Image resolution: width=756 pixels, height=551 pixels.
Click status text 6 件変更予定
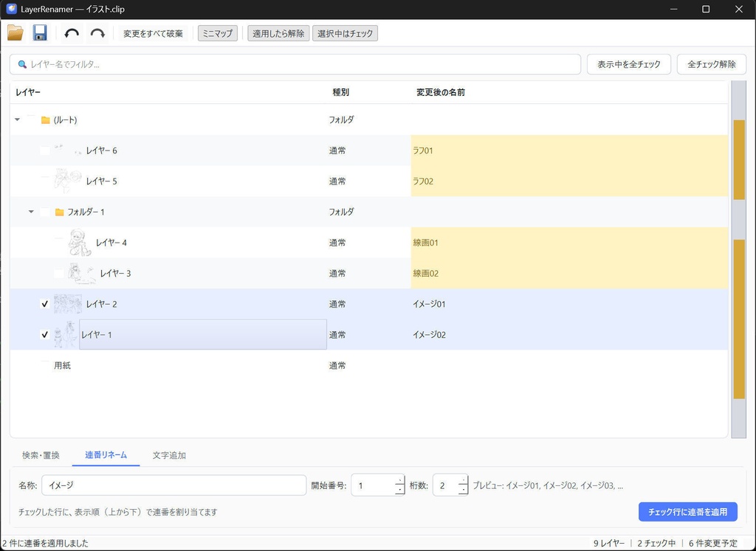(713, 544)
